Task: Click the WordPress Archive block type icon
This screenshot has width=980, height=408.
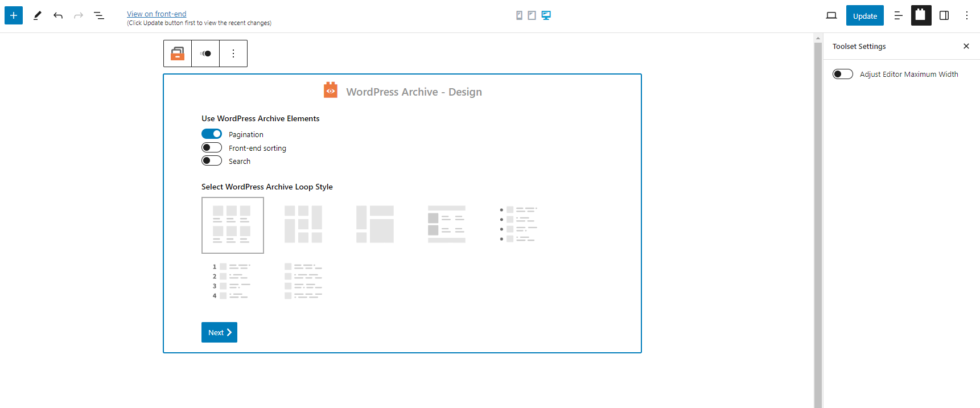Action: coord(178,53)
